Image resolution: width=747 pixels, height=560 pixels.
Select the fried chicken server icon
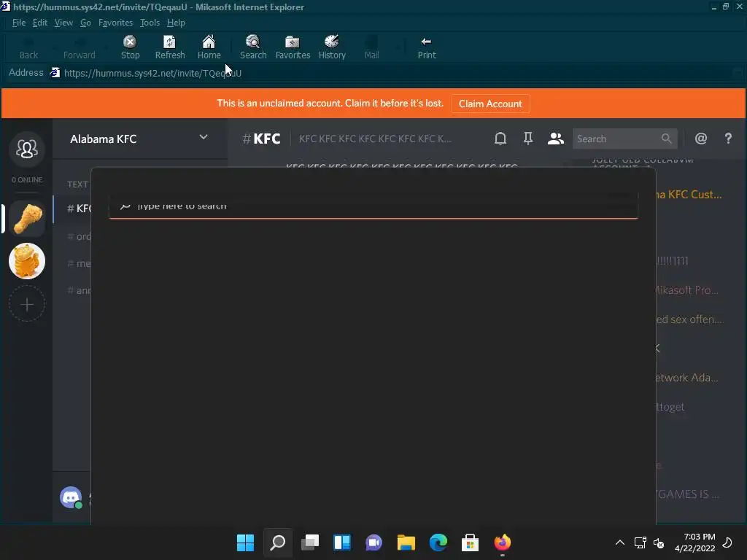coord(27,219)
